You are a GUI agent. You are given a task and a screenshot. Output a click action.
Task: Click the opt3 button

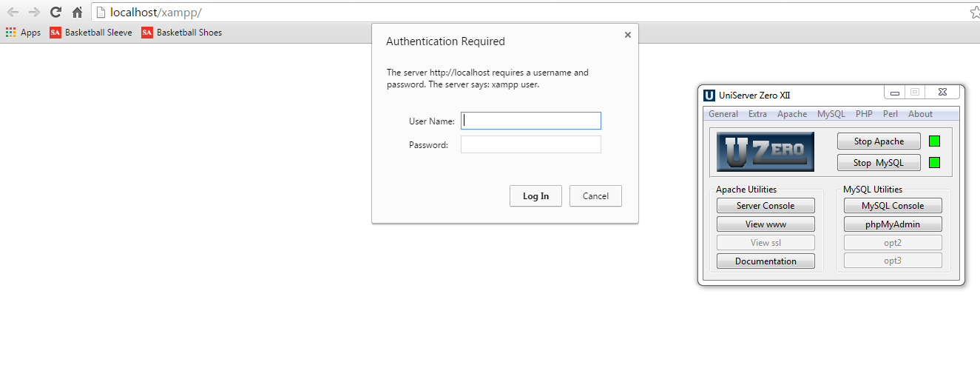point(893,261)
